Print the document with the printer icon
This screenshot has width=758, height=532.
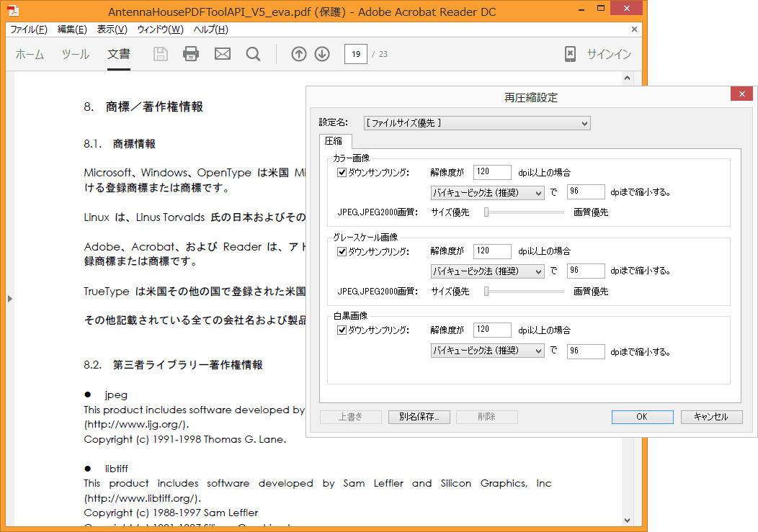(x=191, y=54)
